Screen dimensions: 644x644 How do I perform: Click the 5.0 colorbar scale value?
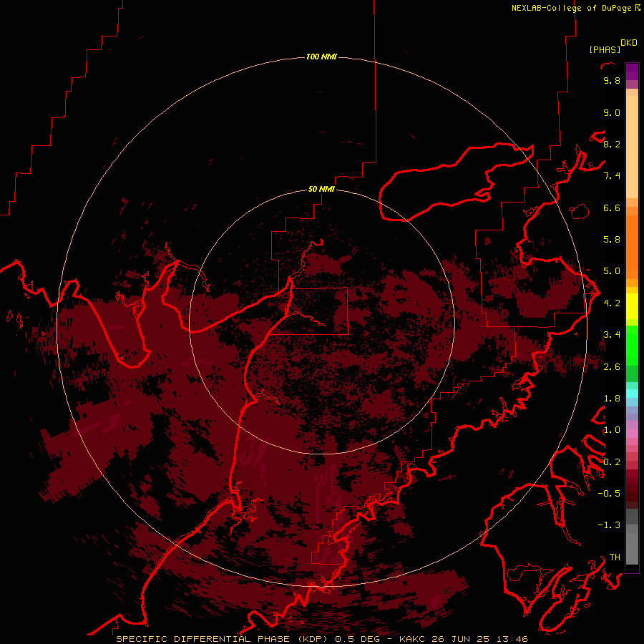coord(612,271)
